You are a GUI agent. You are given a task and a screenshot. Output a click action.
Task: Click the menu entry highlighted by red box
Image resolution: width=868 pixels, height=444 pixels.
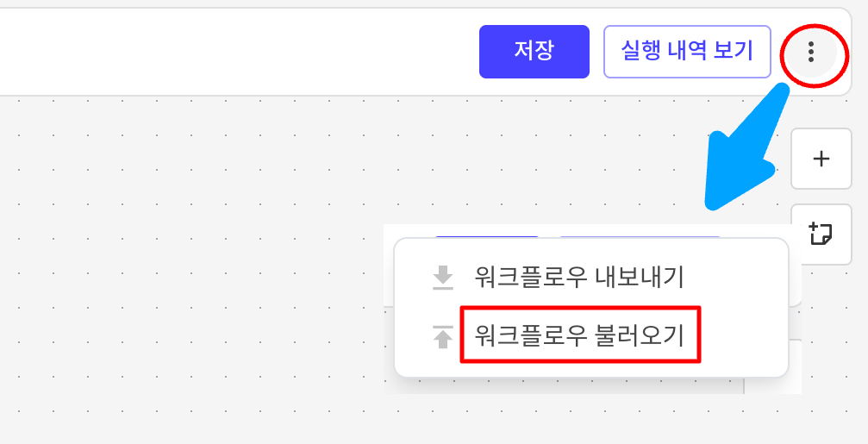coord(578,335)
